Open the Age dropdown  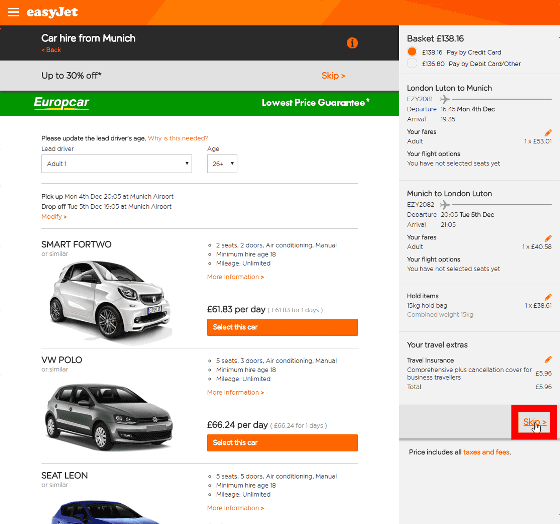point(222,164)
